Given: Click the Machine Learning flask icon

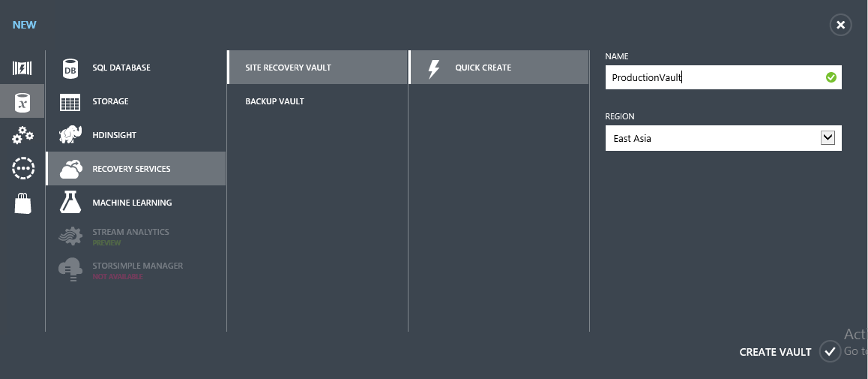Looking at the screenshot, I should pos(70,202).
